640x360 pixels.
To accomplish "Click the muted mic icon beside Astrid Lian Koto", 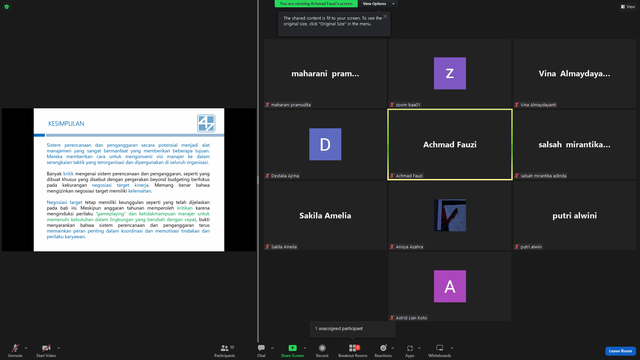I will 392,318.
